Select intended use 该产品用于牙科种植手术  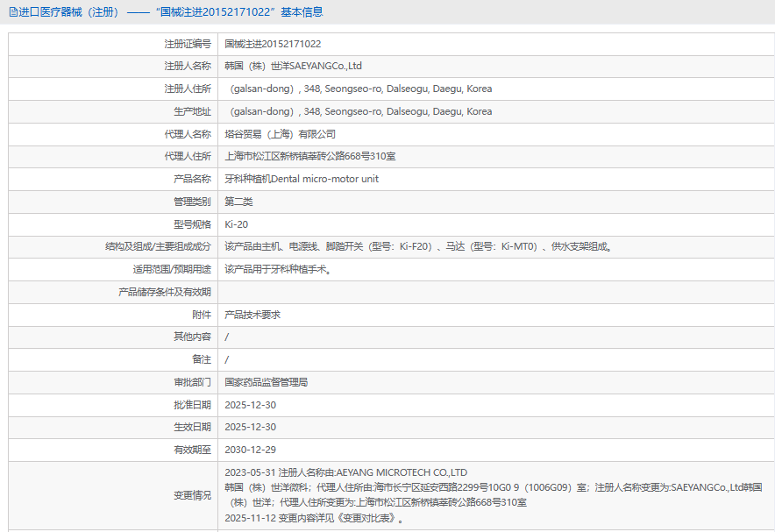[278, 269]
